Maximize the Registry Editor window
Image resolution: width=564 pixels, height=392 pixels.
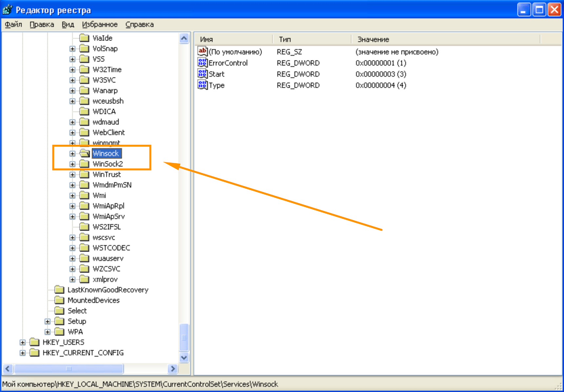click(539, 10)
